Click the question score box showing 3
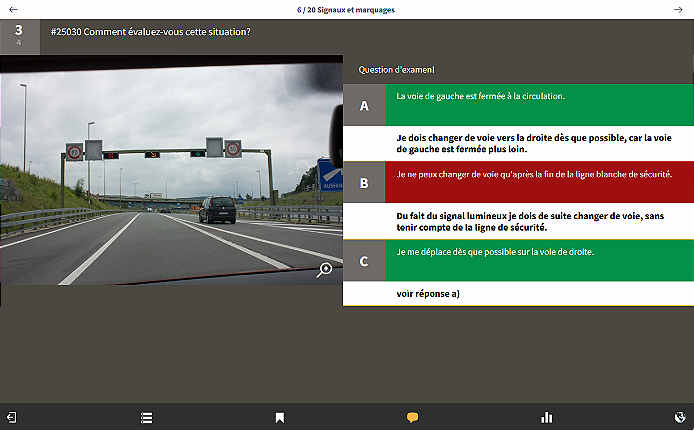The image size is (694, 431). coord(19,34)
